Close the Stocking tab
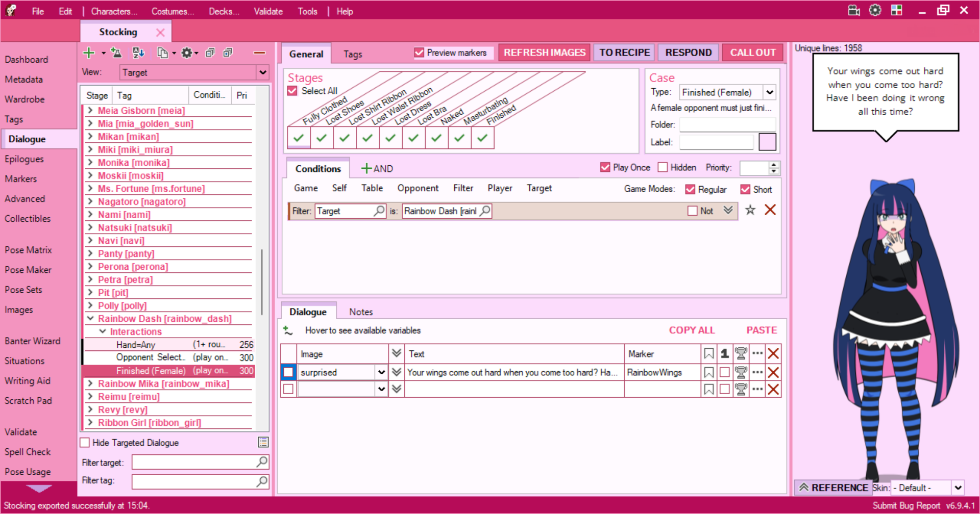Screen dimensions: 980x514 tap(160, 33)
